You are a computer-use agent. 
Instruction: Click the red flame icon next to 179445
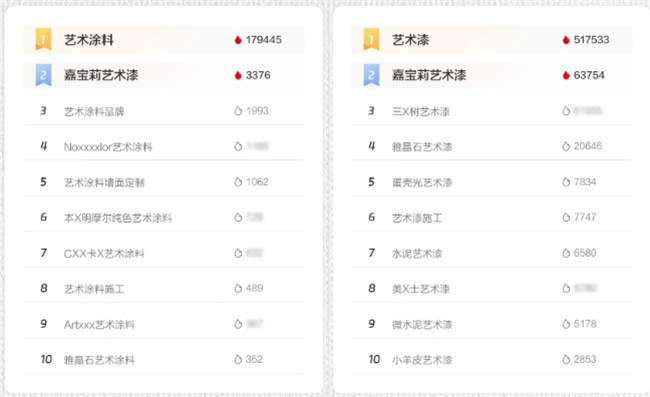pos(238,40)
